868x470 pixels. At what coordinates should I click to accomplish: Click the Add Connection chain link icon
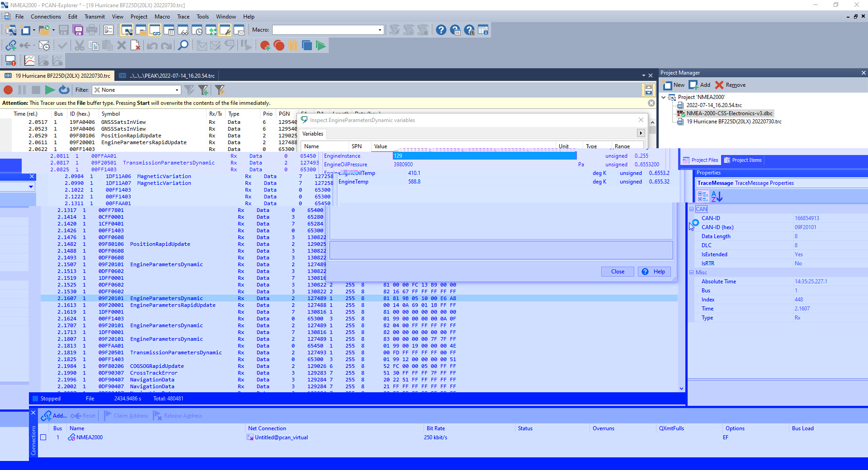click(11, 46)
